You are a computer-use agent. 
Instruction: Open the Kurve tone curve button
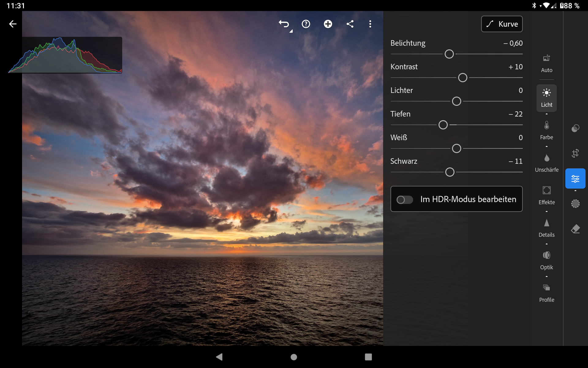pos(502,24)
